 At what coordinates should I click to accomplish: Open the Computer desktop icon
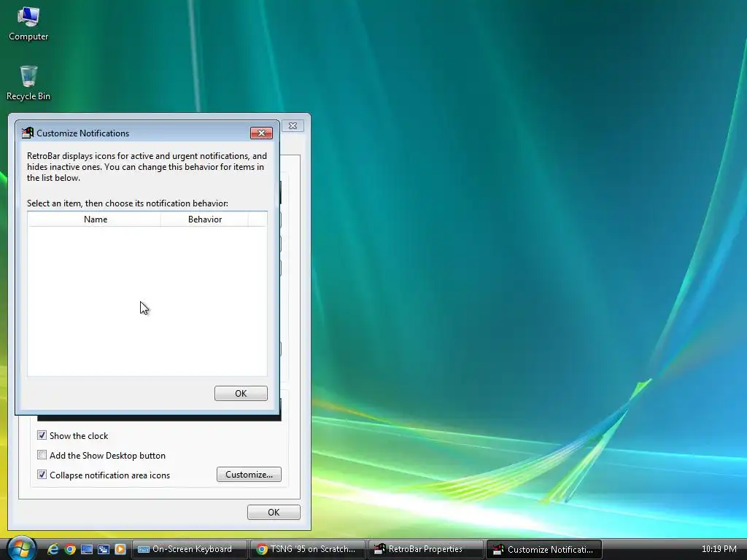pos(28,23)
